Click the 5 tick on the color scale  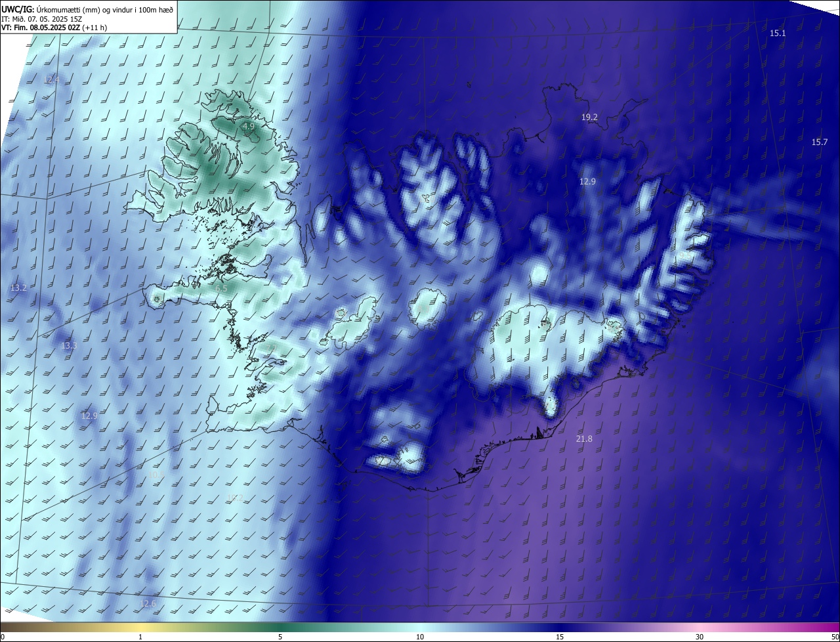click(280, 637)
